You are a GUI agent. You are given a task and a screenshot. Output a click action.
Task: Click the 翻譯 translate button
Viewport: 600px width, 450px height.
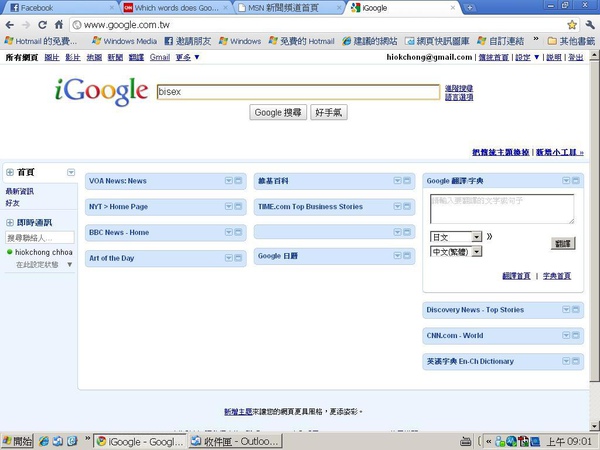(x=563, y=243)
